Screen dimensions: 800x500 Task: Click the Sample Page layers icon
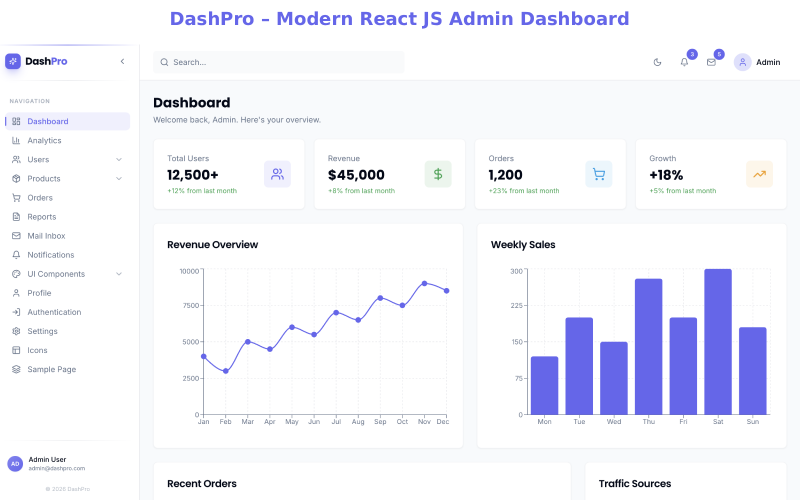(x=16, y=369)
